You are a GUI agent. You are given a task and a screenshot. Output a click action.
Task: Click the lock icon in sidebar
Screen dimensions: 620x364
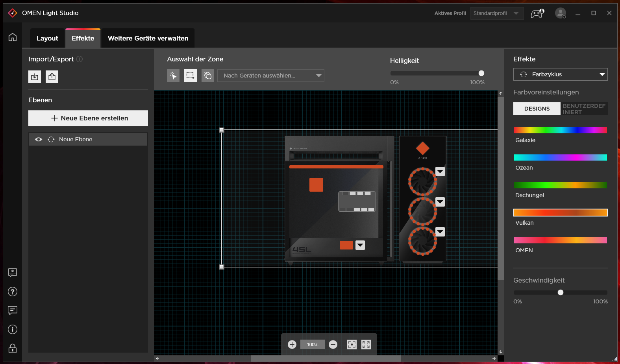pyautogui.click(x=13, y=348)
